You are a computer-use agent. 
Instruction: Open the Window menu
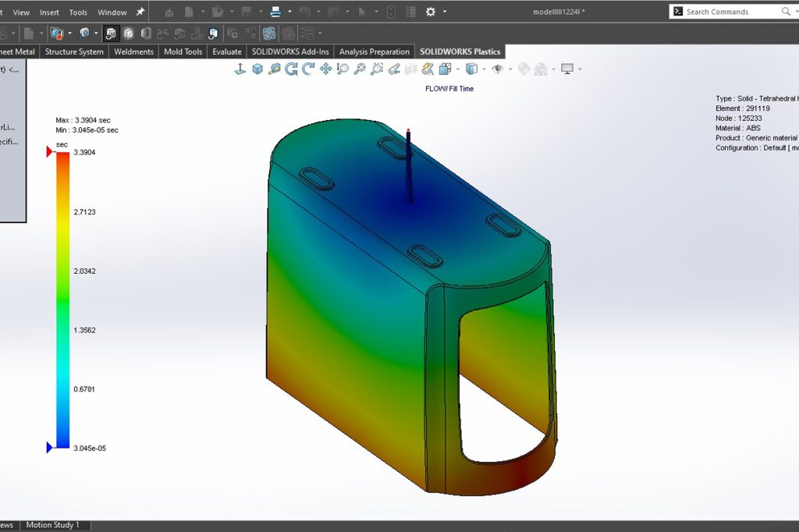click(112, 12)
